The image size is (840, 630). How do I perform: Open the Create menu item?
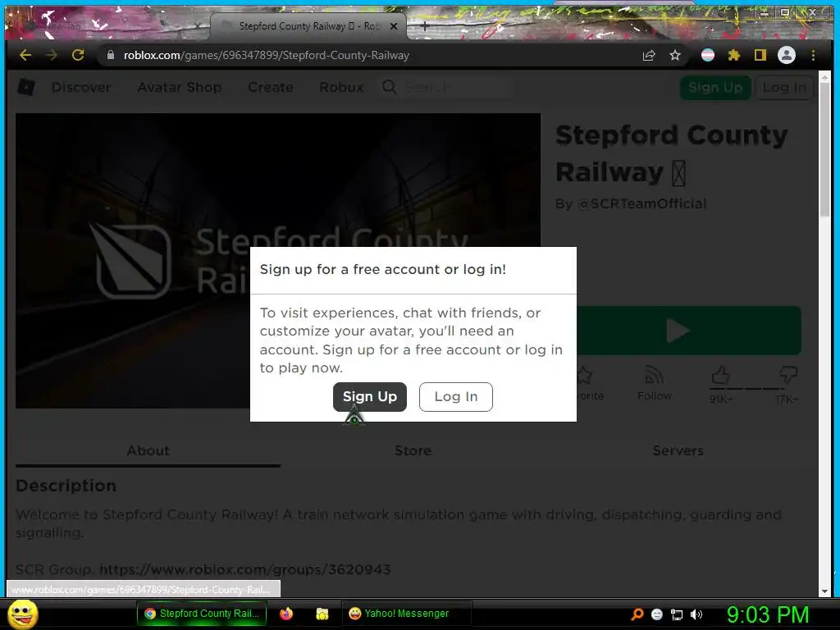click(x=271, y=87)
